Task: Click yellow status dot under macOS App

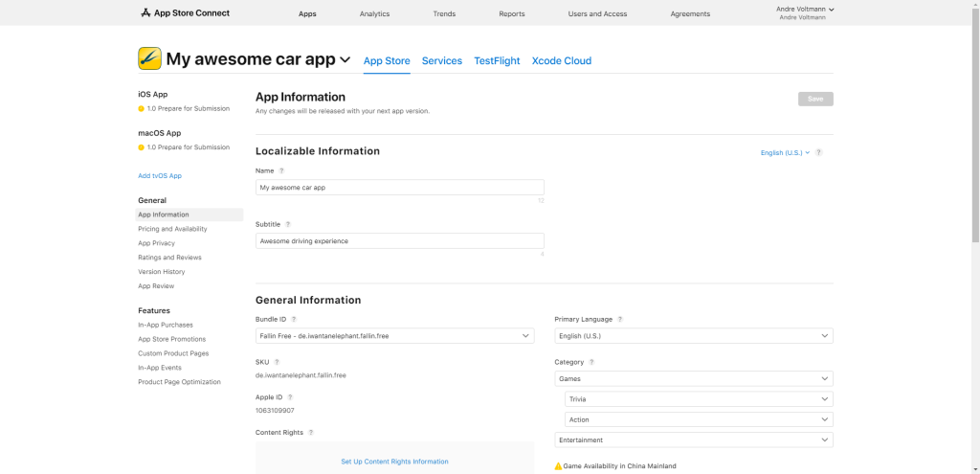Action: (x=142, y=147)
